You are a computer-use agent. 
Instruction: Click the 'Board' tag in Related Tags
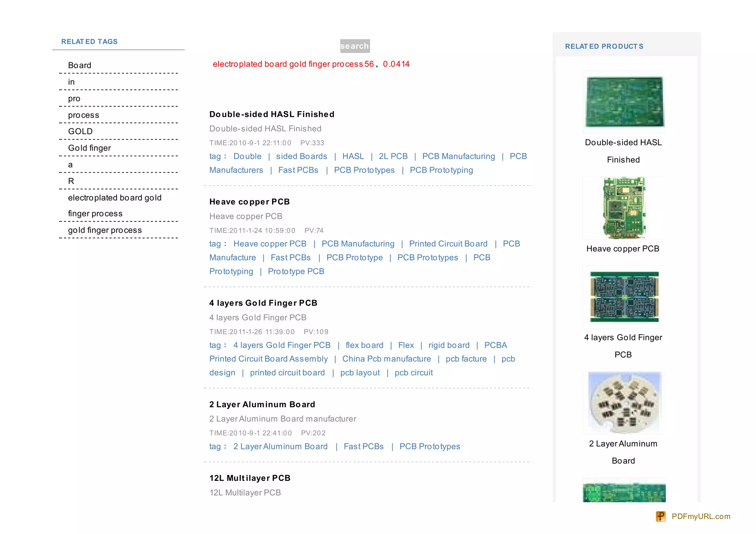[x=79, y=65]
